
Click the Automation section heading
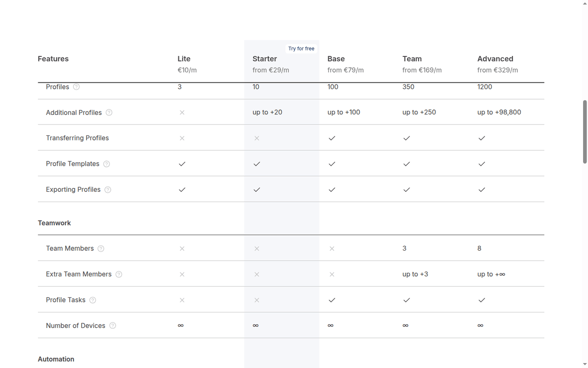(x=56, y=359)
